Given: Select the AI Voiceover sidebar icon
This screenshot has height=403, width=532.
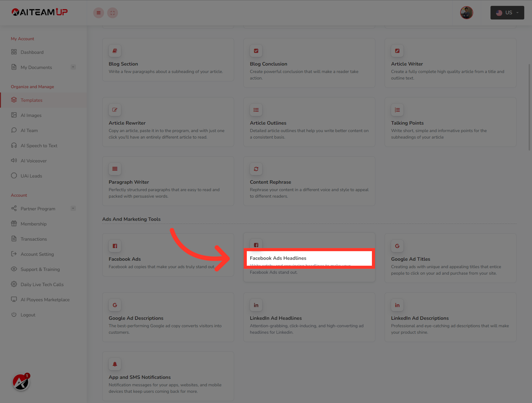Looking at the screenshot, I should 14,161.
